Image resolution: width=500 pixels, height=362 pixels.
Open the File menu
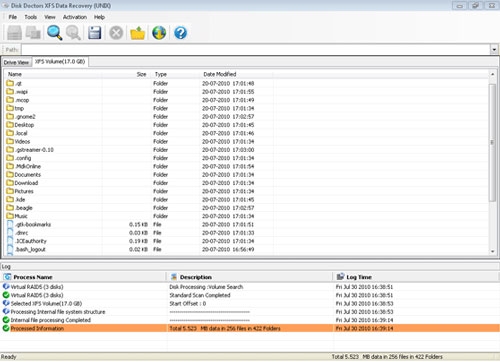coord(13,17)
